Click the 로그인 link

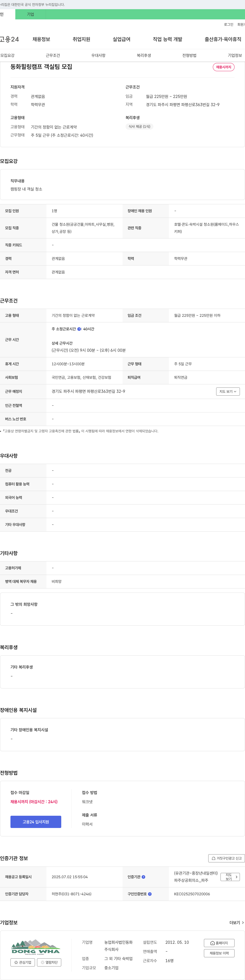[x=229, y=24]
